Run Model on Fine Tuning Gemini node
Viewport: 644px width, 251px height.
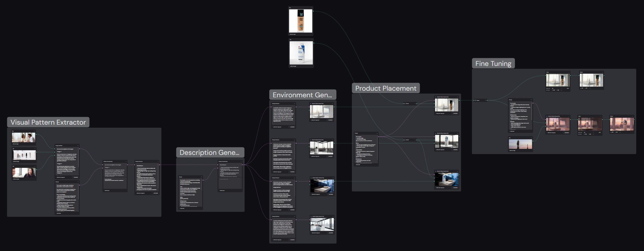(x=567, y=133)
